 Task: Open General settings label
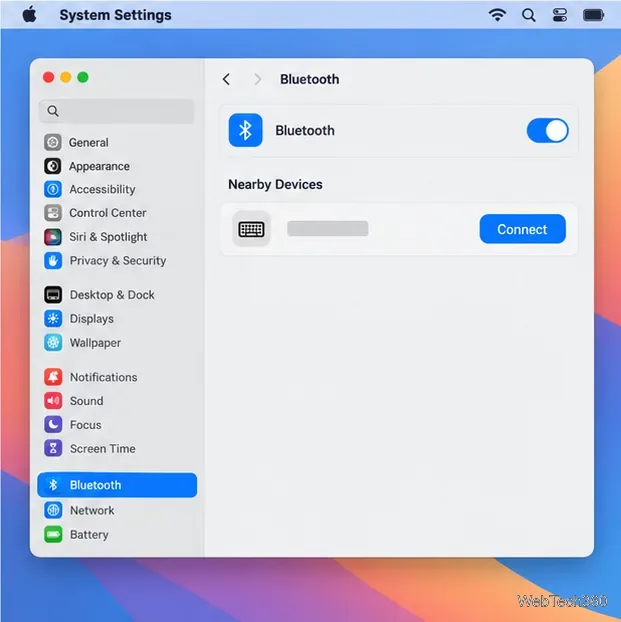click(88, 142)
